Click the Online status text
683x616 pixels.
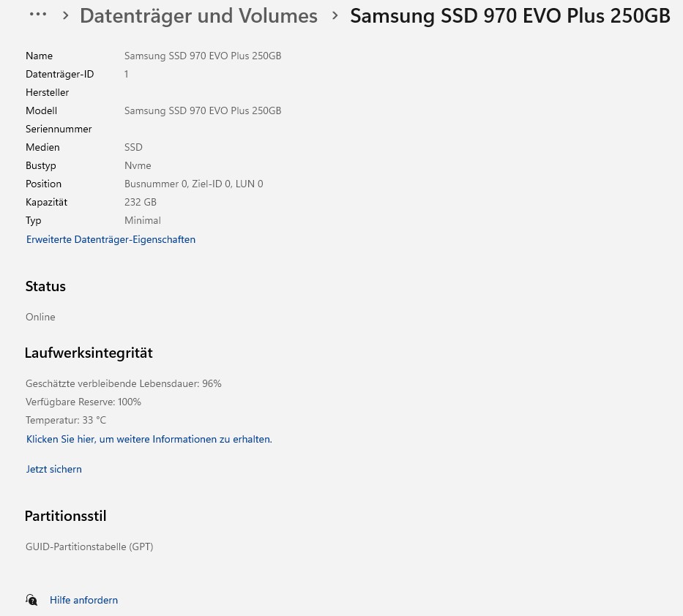[x=40, y=317]
